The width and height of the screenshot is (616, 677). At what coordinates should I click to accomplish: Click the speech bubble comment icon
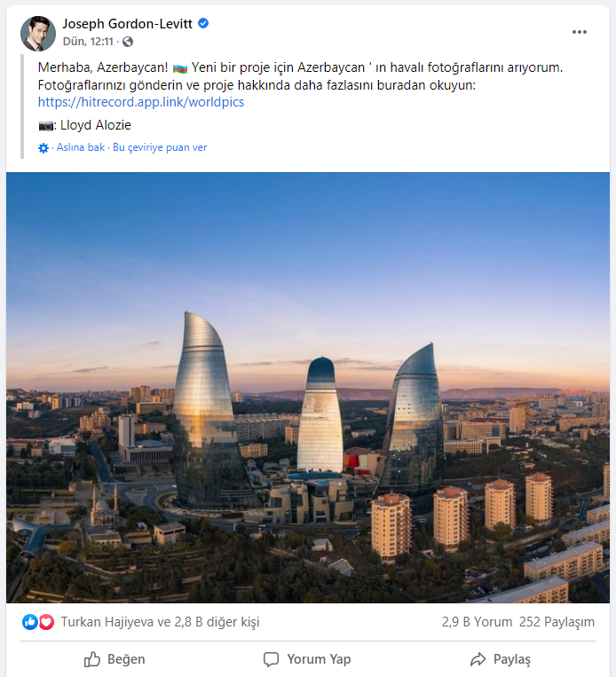coord(272,659)
